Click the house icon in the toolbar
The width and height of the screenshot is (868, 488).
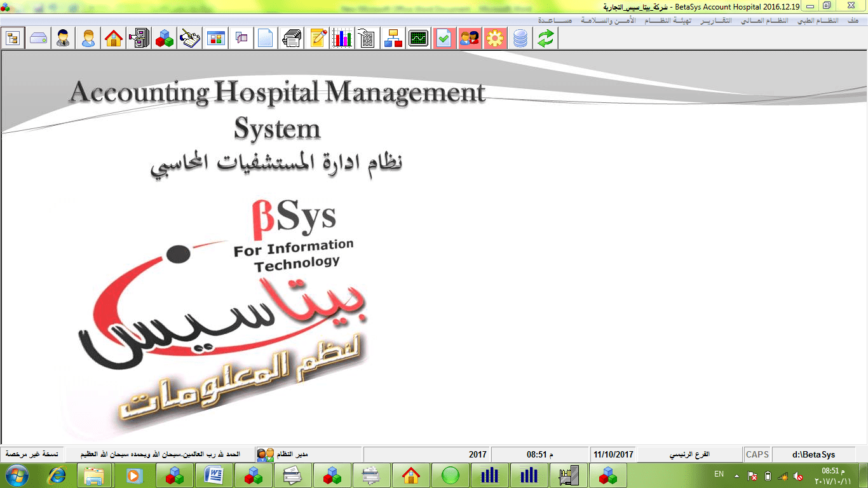[114, 38]
